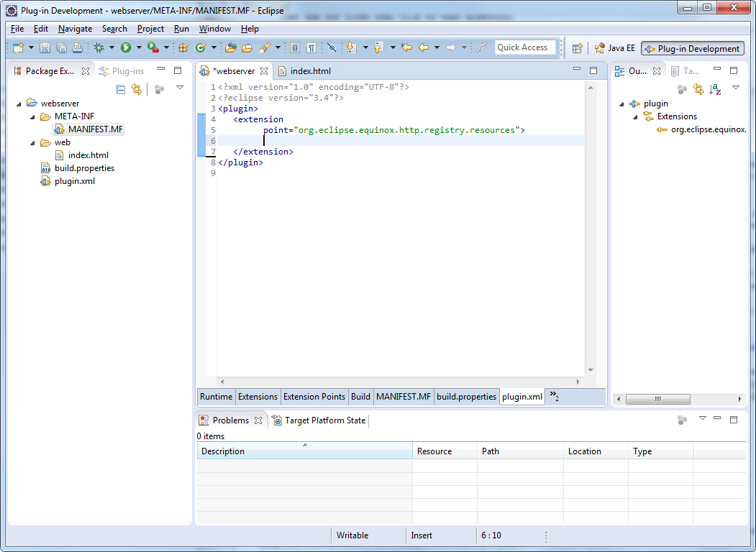Close the Outline view tab
This screenshot has width=756, height=552.
tap(657, 71)
